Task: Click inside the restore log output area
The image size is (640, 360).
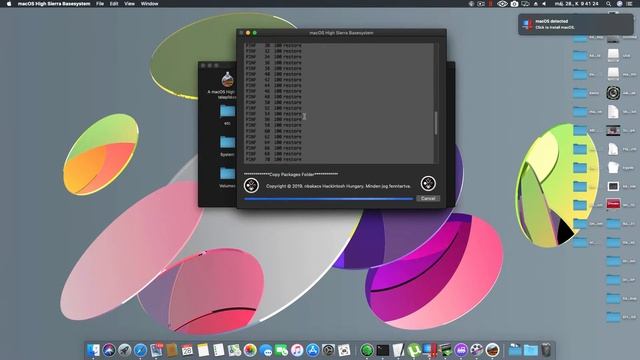Action: tap(339, 103)
